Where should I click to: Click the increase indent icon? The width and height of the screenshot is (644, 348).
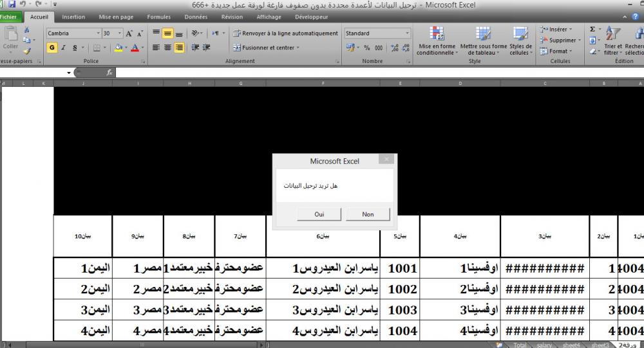point(206,48)
